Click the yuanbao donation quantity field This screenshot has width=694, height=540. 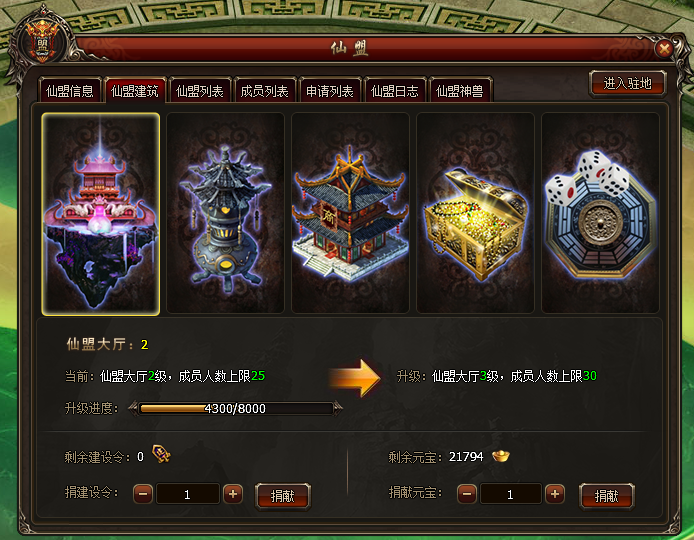(x=511, y=494)
